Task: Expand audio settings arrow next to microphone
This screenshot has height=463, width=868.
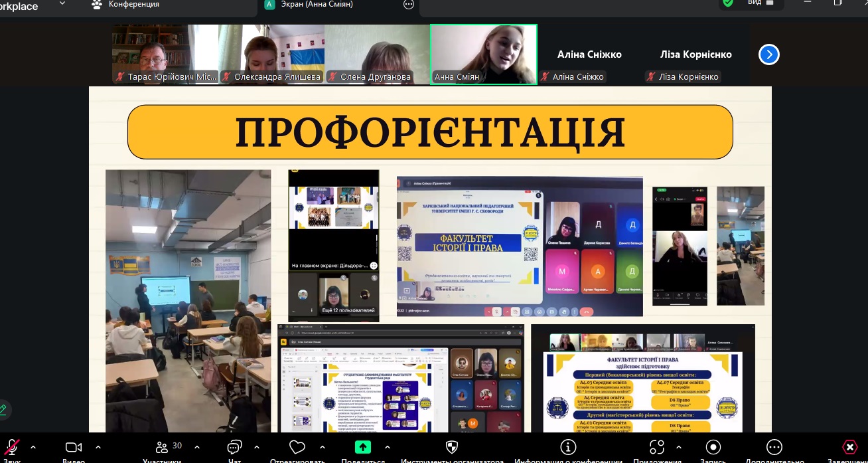Action: point(33,447)
